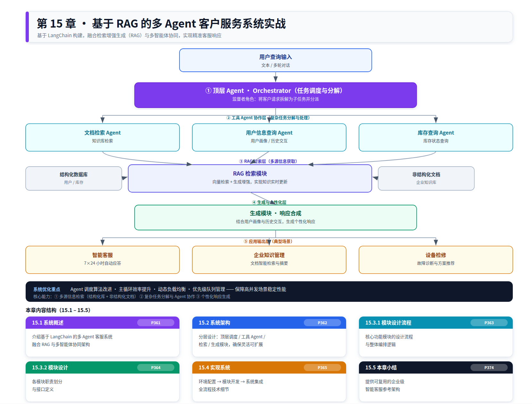The width and height of the screenshot is (532, 404).
Task: Click the text 结合用户画像与历史交互，生成个性化响应
Action: coord(276,222)
